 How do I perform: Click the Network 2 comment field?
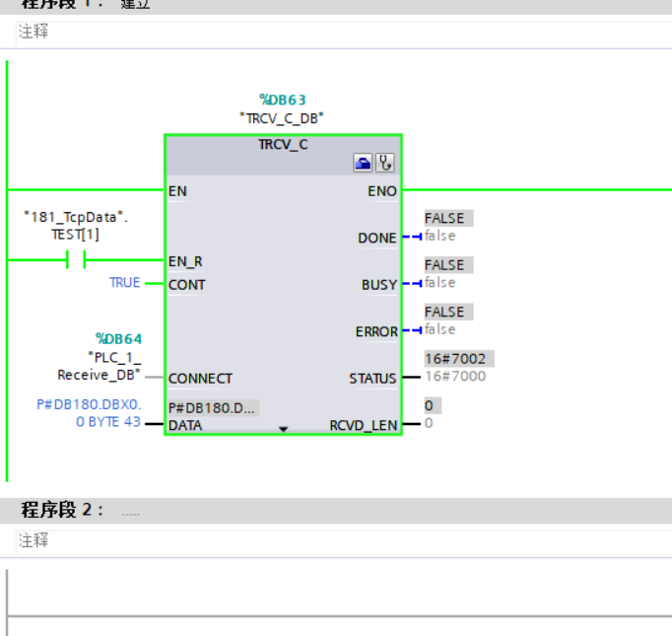point(344,541)
